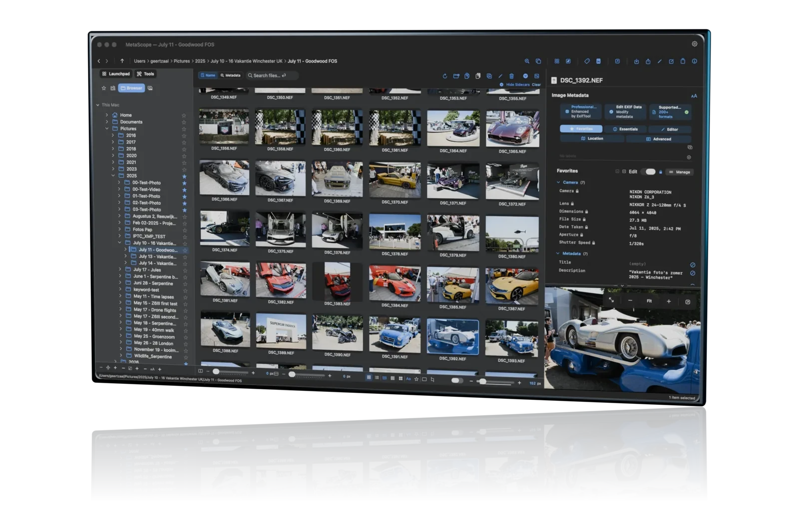799x532 pixels.
Task: Expand the Home folder
Action: click(107, 115)
